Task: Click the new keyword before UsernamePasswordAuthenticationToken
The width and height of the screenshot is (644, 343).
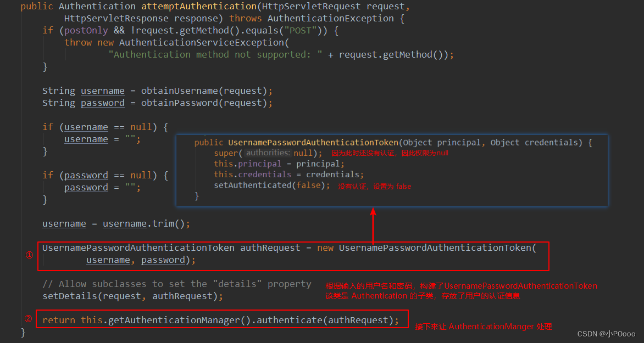Action: (x=325, y=248)
